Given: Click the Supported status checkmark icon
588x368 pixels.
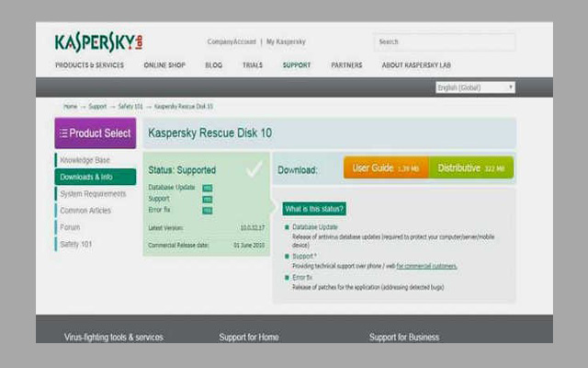Looking at the screenshot, I should click(254, 169).
